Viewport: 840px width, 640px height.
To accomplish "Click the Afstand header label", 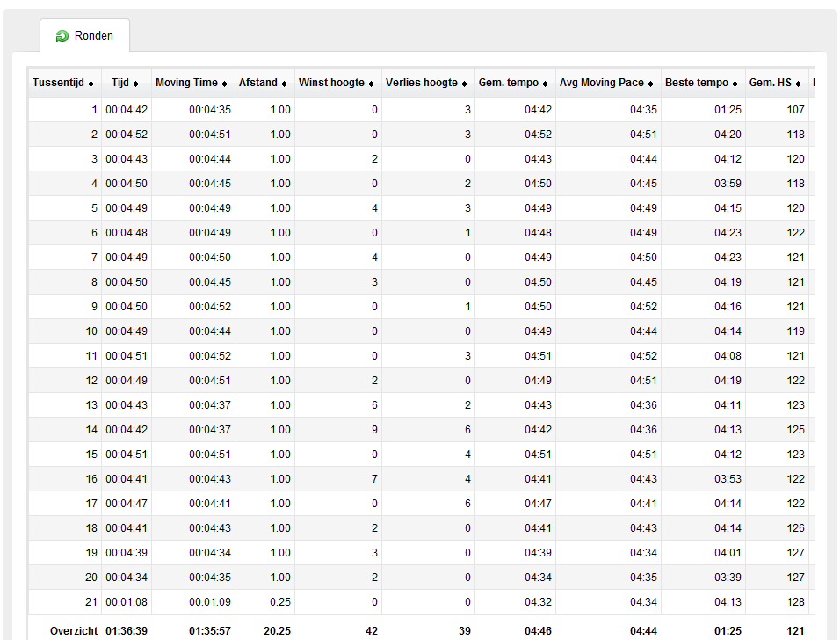I will pos(258,83).
